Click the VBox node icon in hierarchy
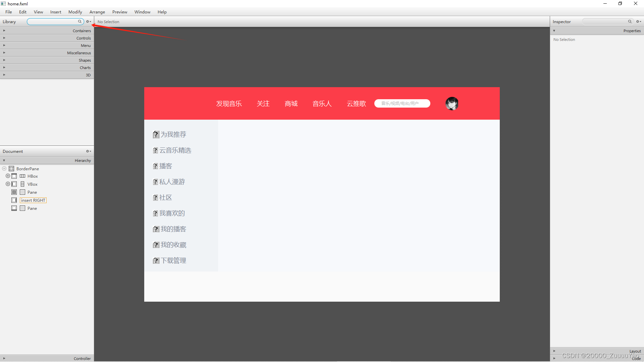 [22, 184]
